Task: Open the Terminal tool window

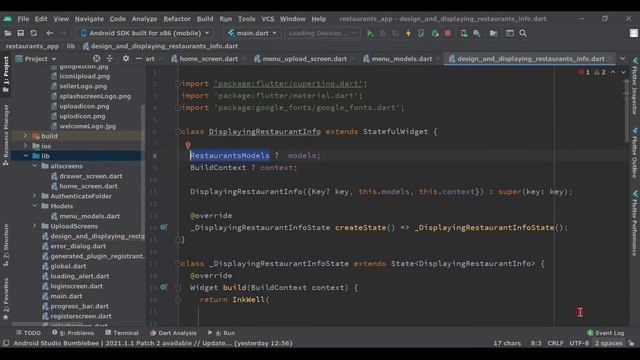Action: pyautogui.click(x=122, y=333)
